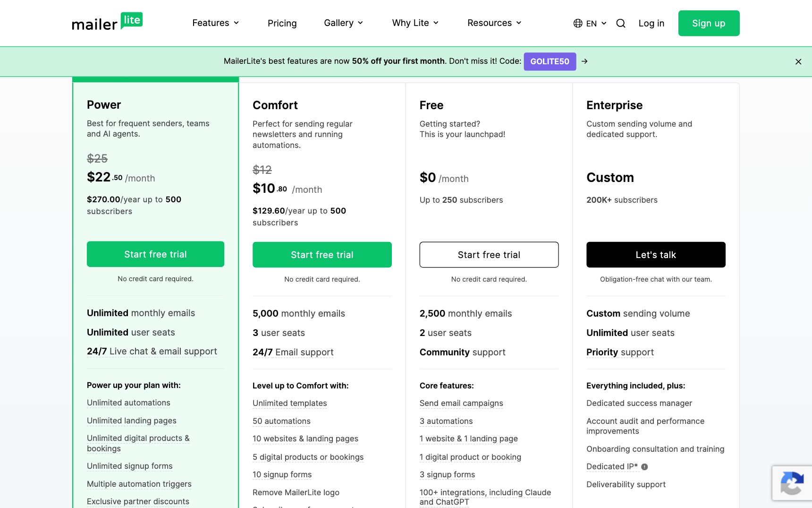The width and height of the screenshot is (812, 508).
Task: Click the crossed-out $12 price
Action: point(262,170)
